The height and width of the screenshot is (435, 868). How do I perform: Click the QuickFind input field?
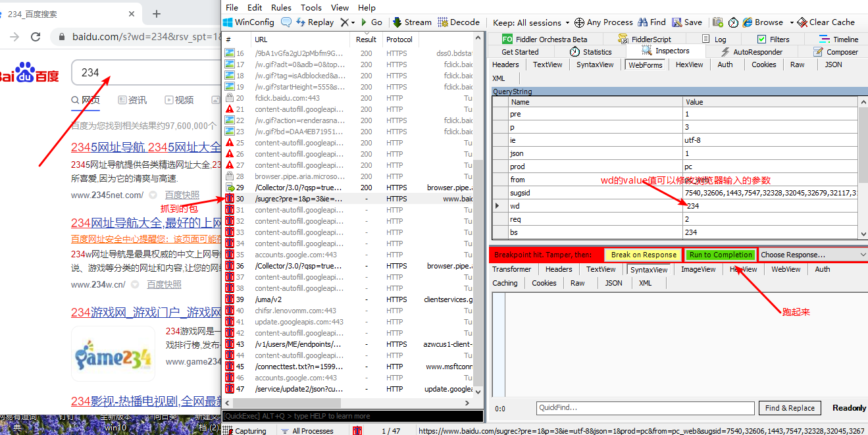(x=645, y=408)
